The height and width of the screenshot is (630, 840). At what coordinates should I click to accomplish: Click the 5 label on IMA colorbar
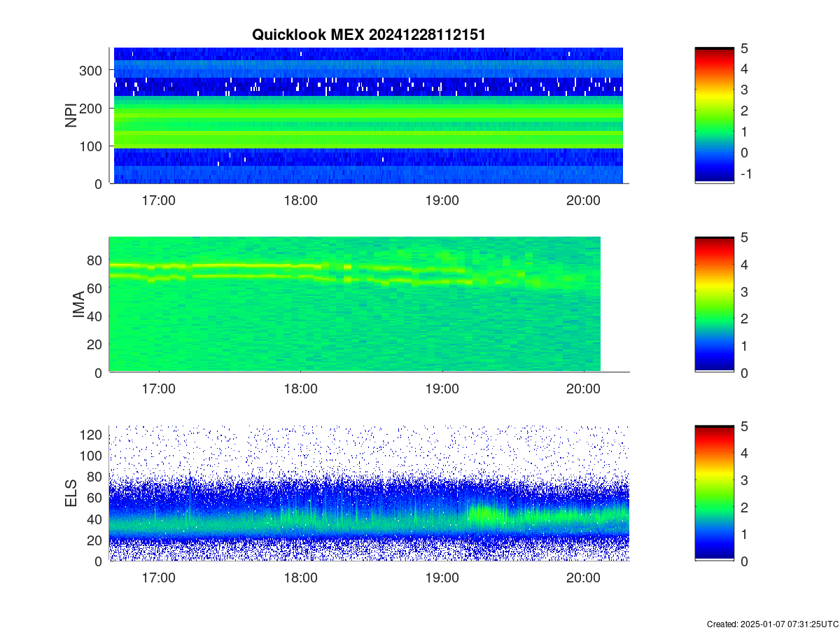coord(745,237)
